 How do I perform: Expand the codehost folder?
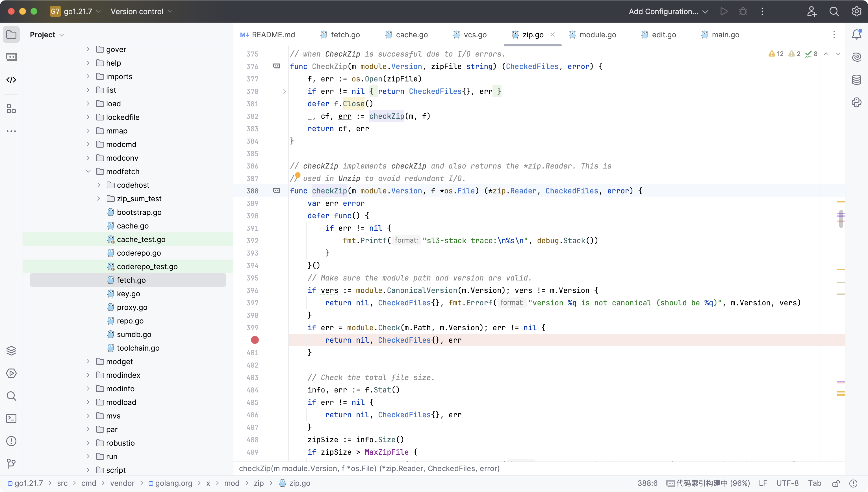pyautogui.click(x=99, y=185)
